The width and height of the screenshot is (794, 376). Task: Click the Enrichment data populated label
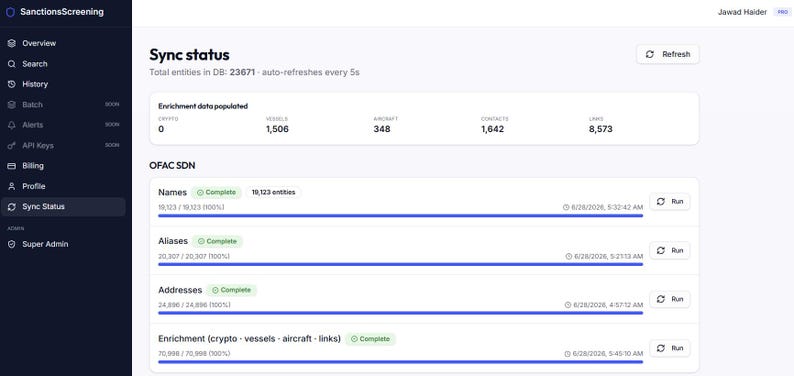coord(203,106)
